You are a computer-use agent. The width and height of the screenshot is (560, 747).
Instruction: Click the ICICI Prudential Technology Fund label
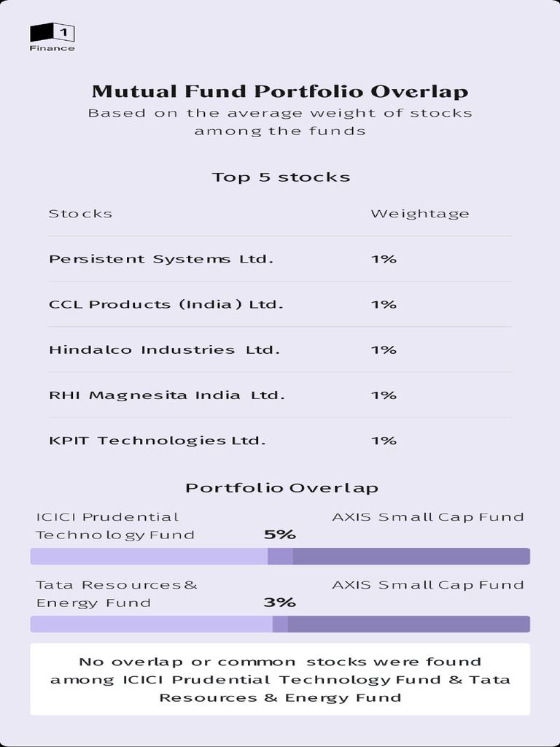tap(115, 525)
